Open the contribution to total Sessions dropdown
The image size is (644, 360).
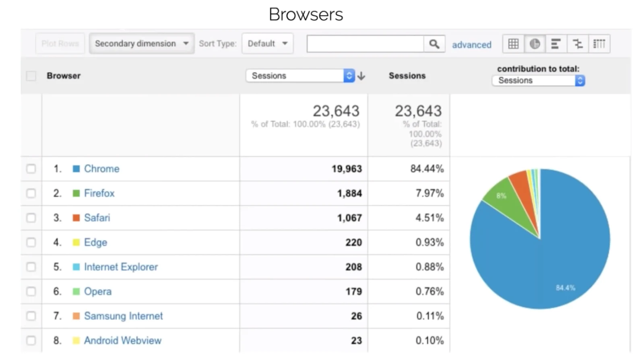[538, 80]
